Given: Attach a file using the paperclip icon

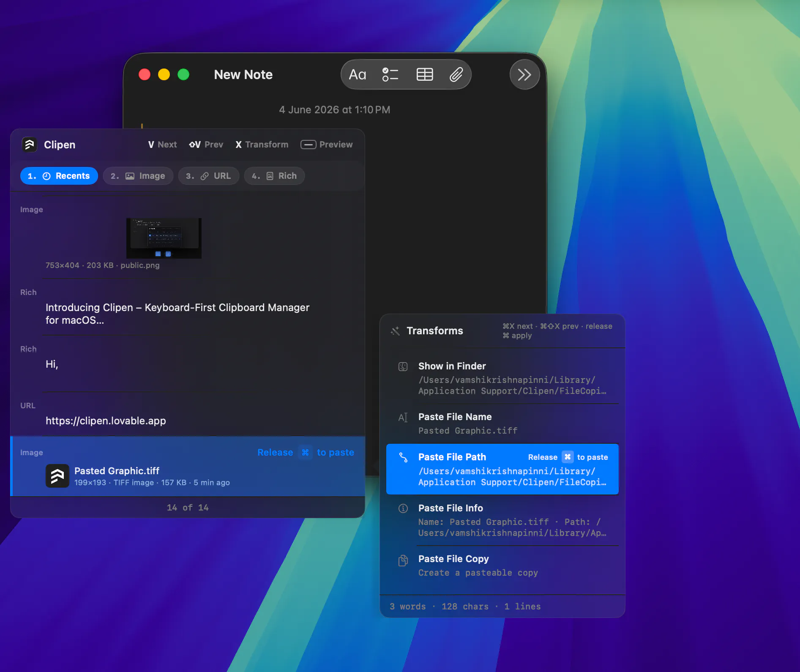Looking at the screenshot, I should click(456, 75).
